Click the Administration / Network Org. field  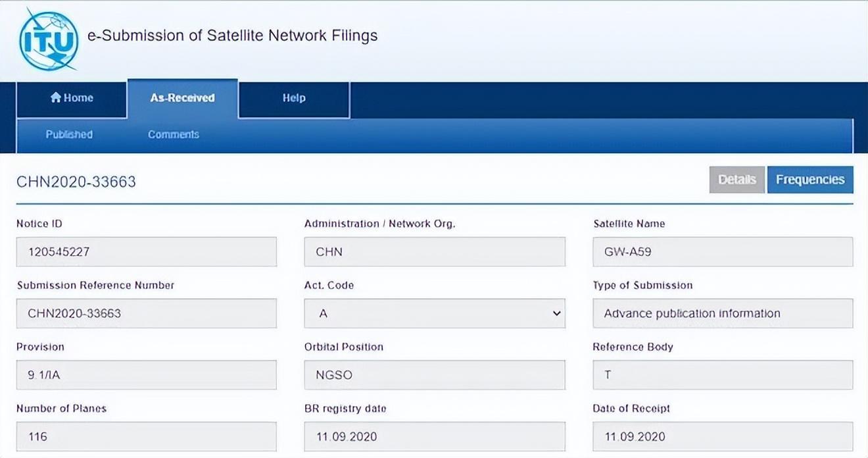[x=434, y=251]
